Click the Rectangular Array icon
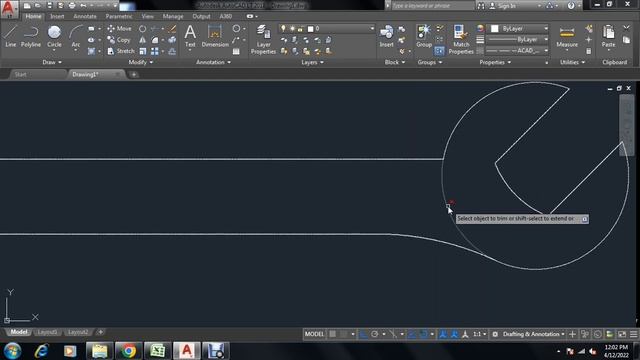The image size is (640, 360). point(155,51)
